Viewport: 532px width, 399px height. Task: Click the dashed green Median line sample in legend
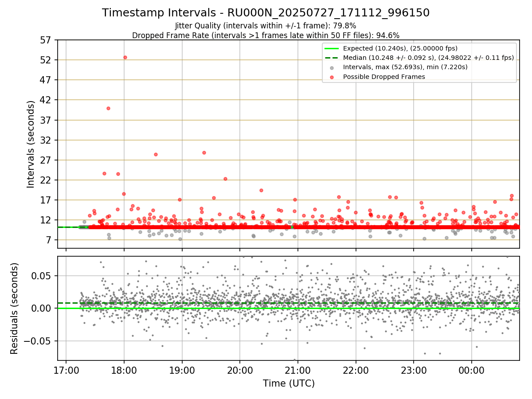(x=332, y=58)
